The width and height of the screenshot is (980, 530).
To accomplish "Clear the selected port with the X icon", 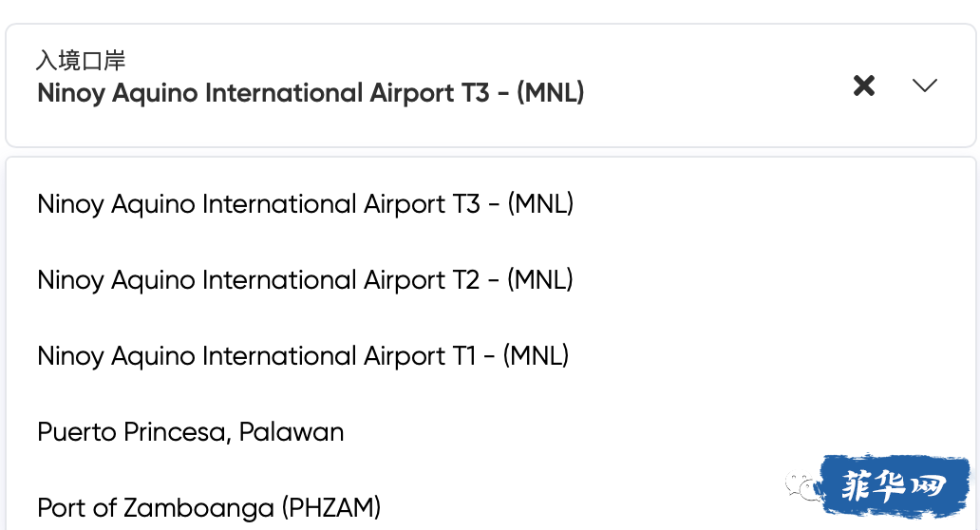I will (864, 85).
